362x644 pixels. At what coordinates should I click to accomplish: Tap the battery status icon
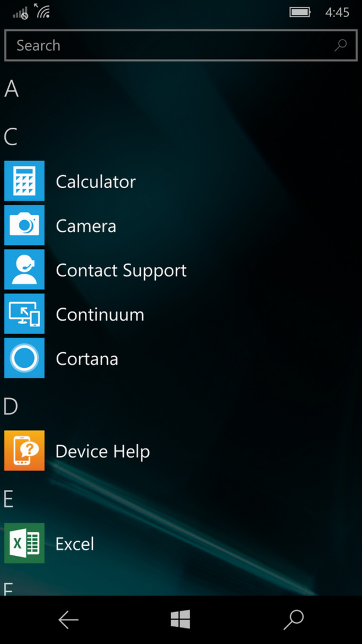300,12
